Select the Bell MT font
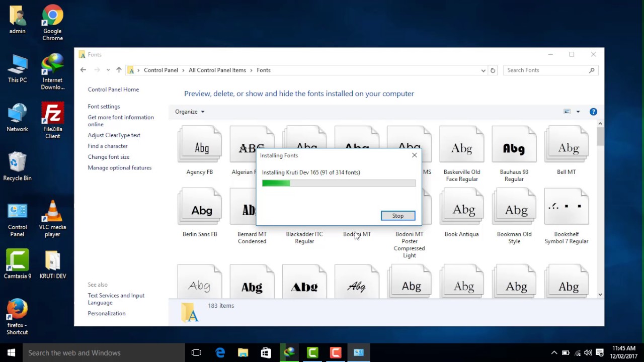This screenshot has width=644, height=362. coord(566,150)
